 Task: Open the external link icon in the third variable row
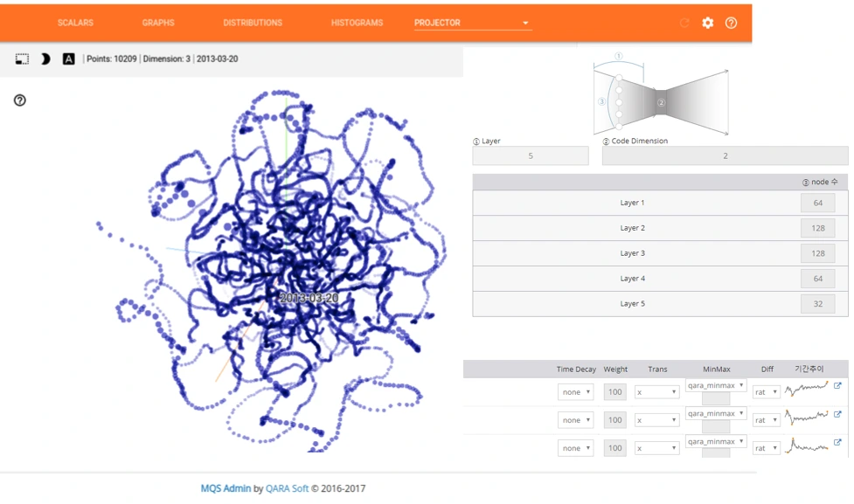pos(837,442)
